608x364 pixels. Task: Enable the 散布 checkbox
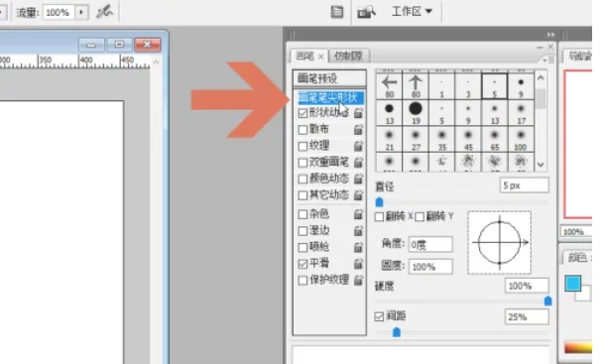[x=303, y=130]
